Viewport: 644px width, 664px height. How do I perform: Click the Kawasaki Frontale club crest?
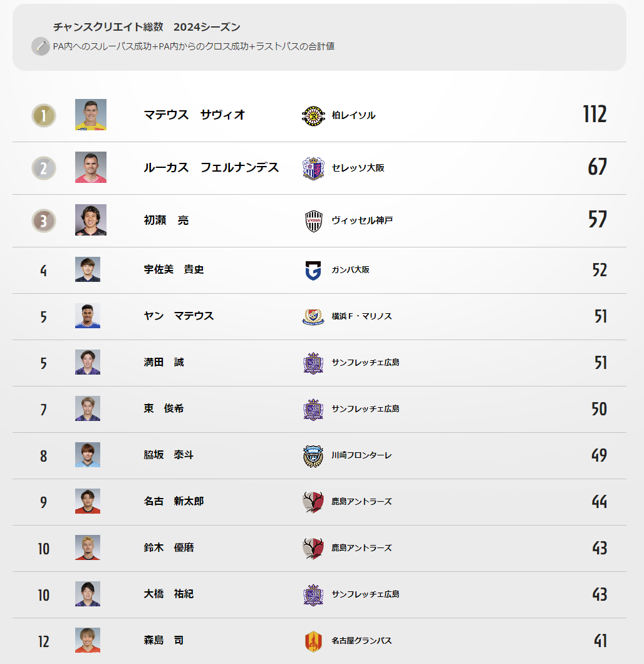pos(313,455)
